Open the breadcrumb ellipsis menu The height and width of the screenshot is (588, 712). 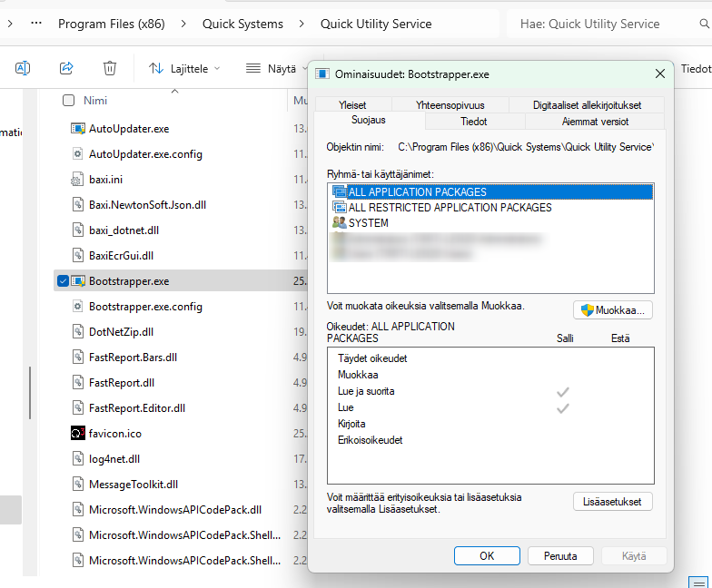pyautogui.click(x=36, y=24)
